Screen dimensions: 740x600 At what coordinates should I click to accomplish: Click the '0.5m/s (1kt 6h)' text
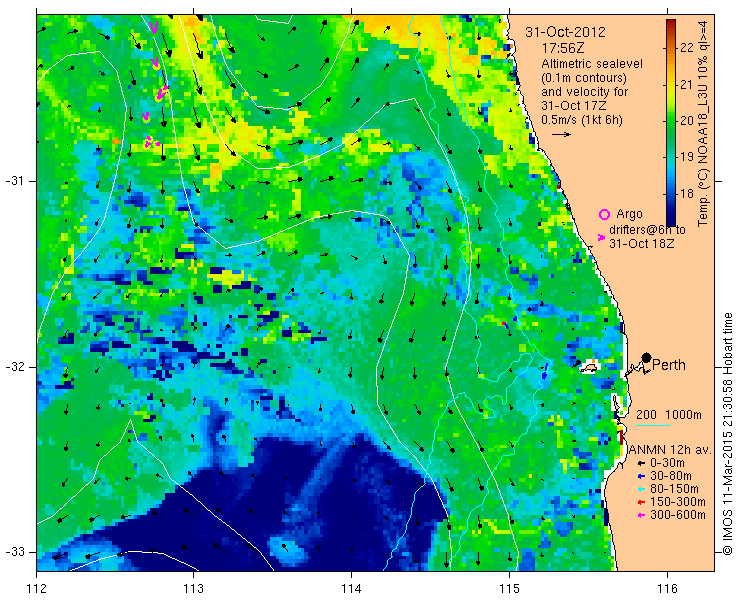(582, 120)
